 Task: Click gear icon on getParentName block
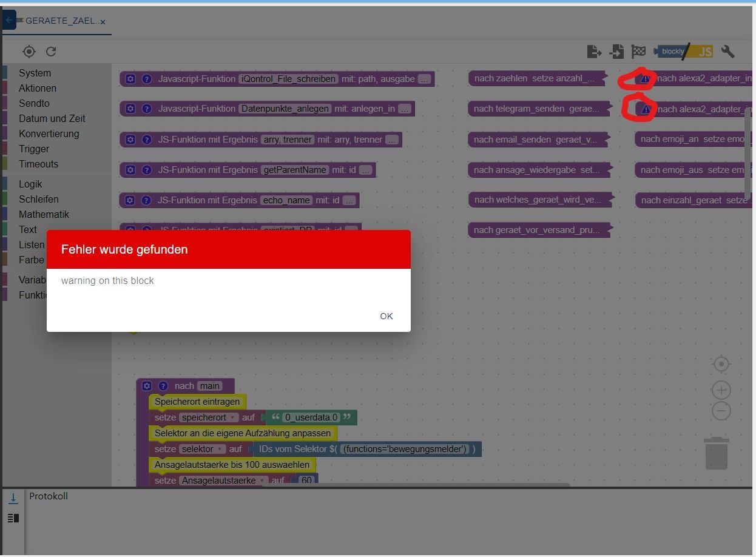[x=130, y=170]
